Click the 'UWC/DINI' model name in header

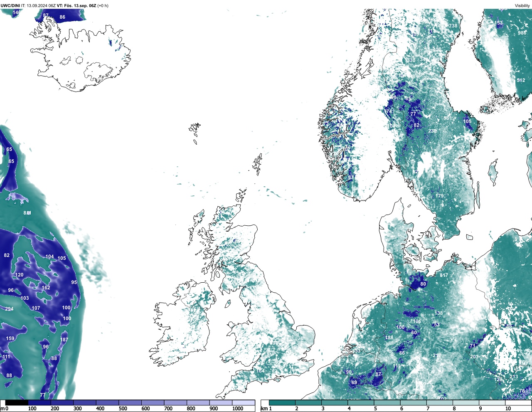pyautogui.click(x=10, y=5)
